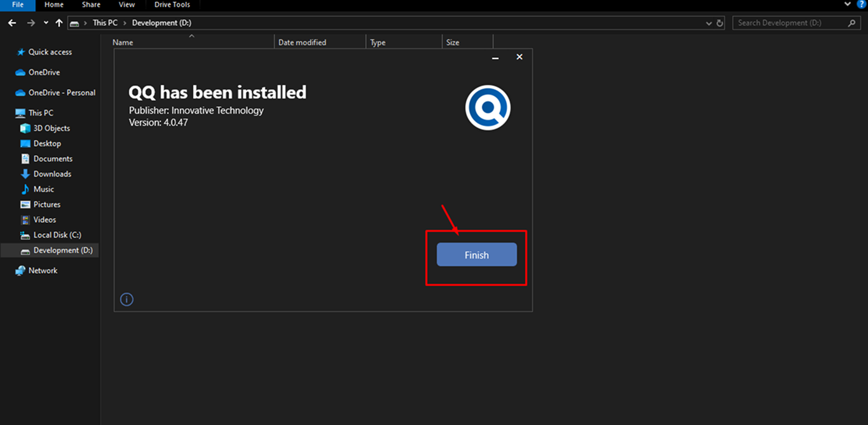868x425 pixels.
Task: Open the File tab in File Explorer
Action: point(18,4)
